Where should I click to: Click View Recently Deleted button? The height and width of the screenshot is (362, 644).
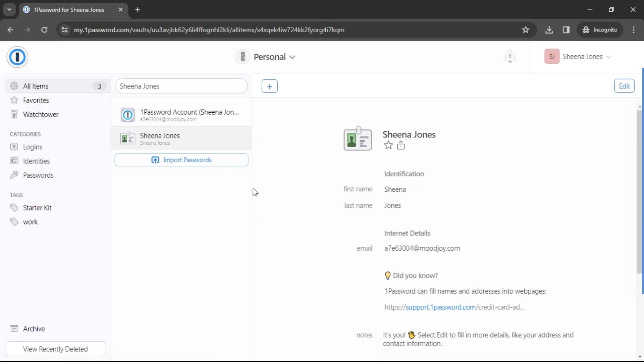pyautogui.click(x=55, y=349)
